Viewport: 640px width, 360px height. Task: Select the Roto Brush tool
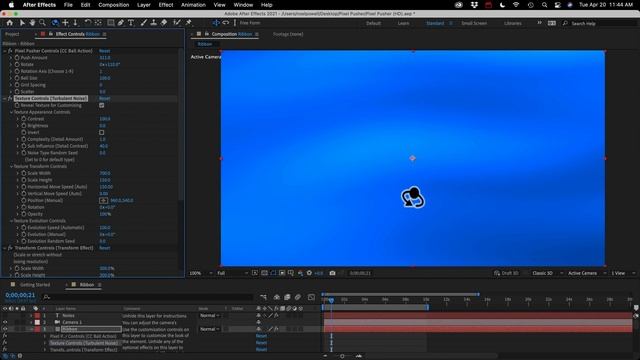[177, 23]
